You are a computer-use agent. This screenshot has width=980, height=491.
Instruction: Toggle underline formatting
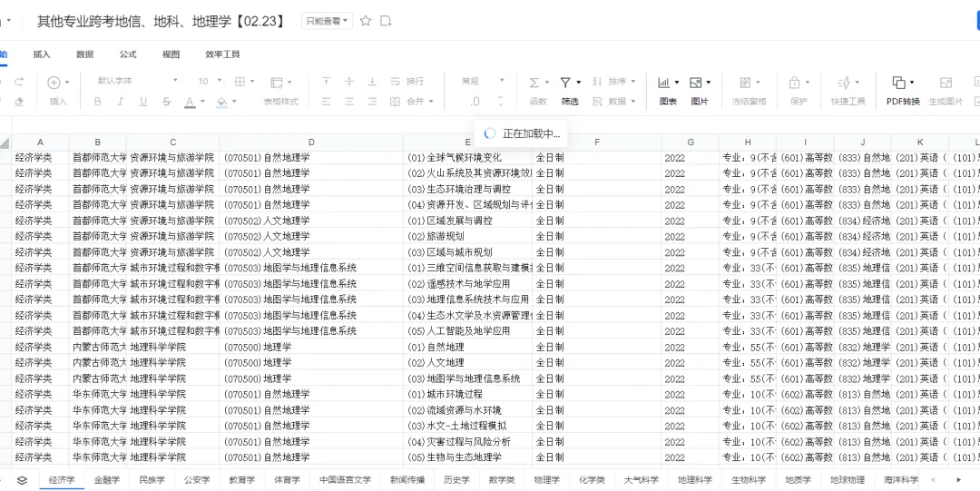pyautogui.click(x=143, y=102)
